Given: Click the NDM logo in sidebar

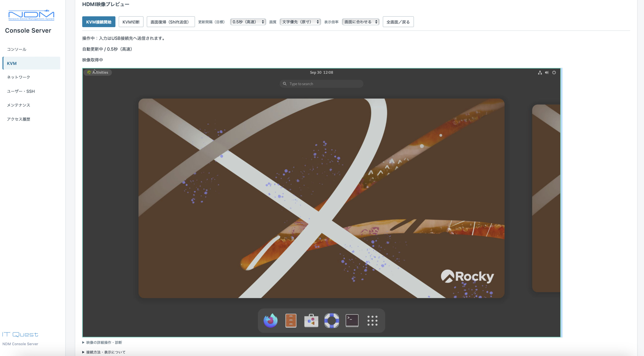Looking at the screenshot, I should click(31, 15).
